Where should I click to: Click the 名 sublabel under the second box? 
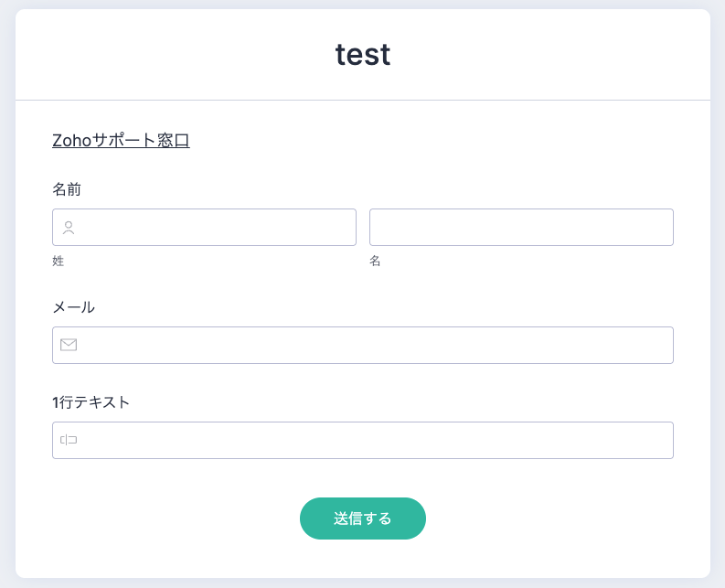pyautogui.click(x=375, y=261)
